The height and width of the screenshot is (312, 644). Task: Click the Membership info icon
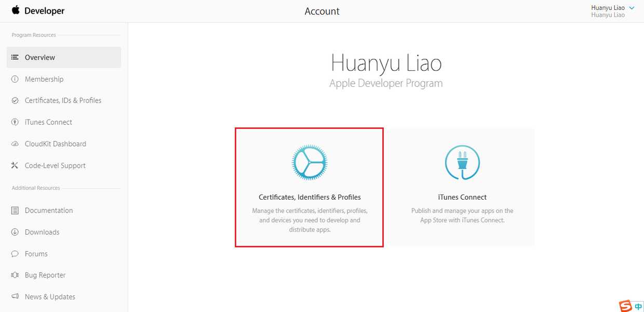click(x=15, y=79)
